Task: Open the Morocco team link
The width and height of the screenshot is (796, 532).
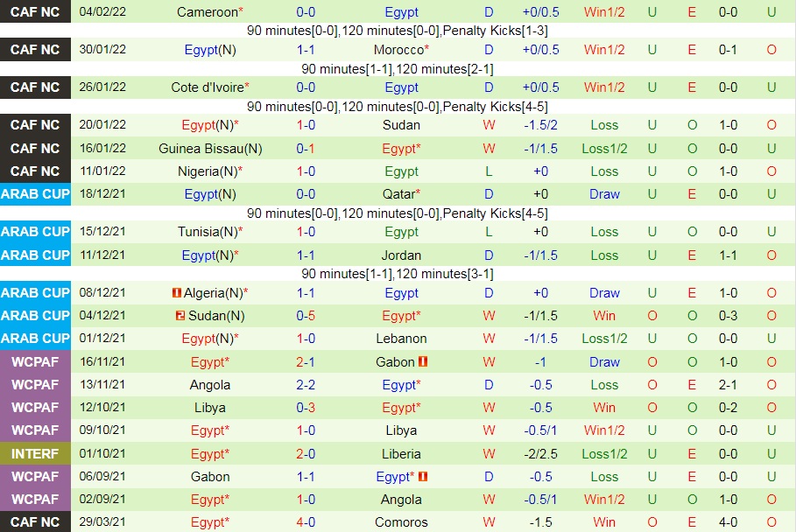Action: coord(398,50)
